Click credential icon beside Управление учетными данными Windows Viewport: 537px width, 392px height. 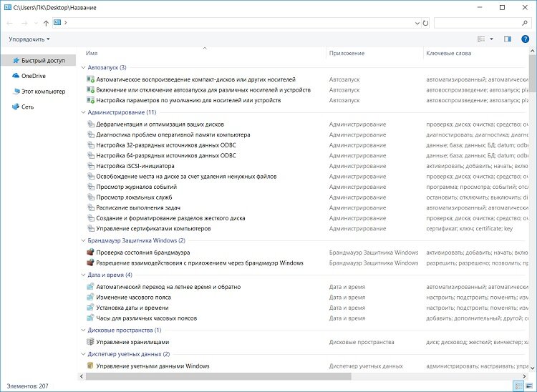click(90, 366)
